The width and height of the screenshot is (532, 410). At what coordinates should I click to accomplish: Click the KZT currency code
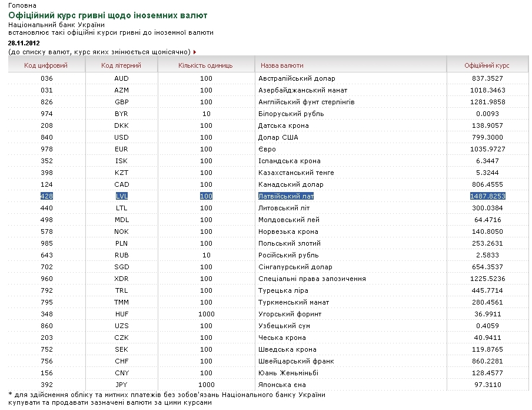tap(121, 173)
